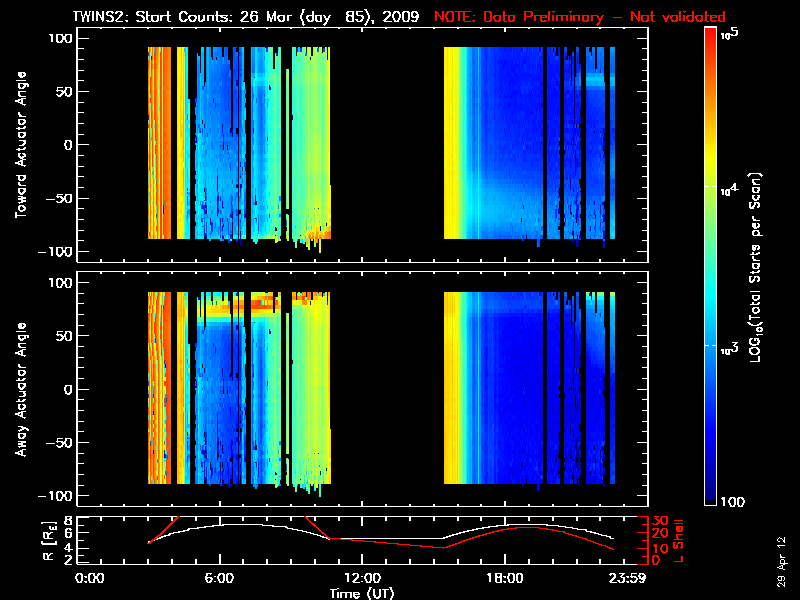This screenshot has height=600, width=800.
Task: Click the Time (UT) axis label
Action: (x=362, y=593)
